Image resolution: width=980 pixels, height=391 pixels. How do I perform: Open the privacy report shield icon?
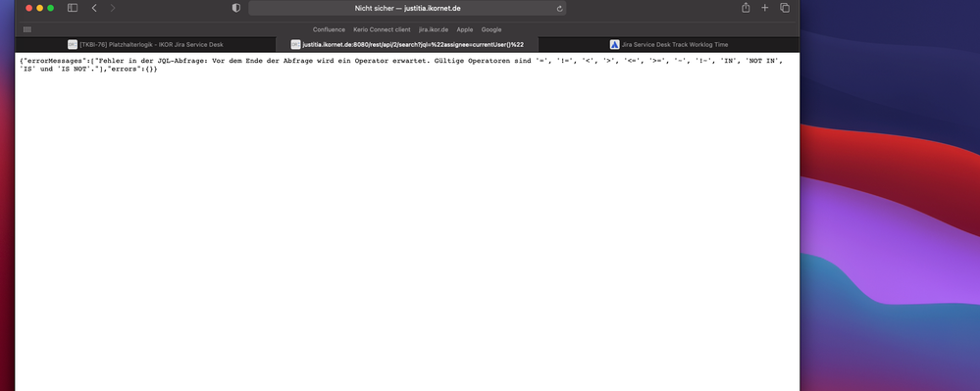coord(235,8)
